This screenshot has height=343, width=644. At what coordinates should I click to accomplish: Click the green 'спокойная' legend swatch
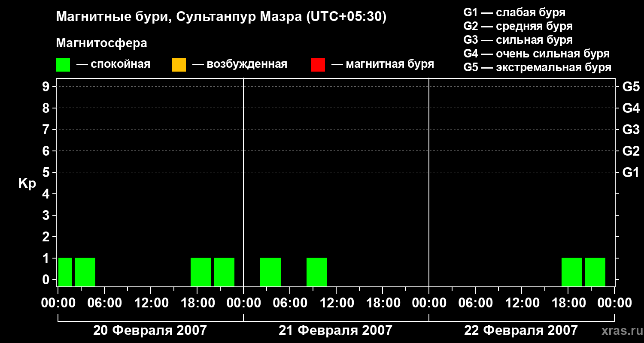(63, 65)
